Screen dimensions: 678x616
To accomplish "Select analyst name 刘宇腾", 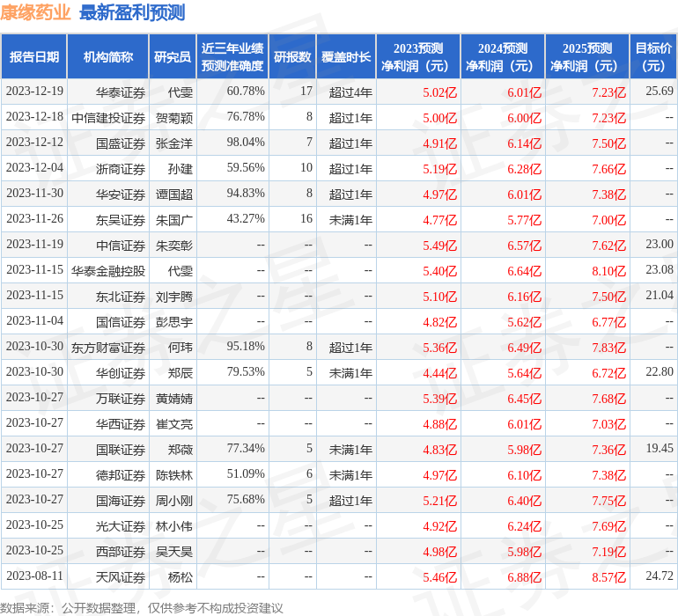I will (174, 297).
